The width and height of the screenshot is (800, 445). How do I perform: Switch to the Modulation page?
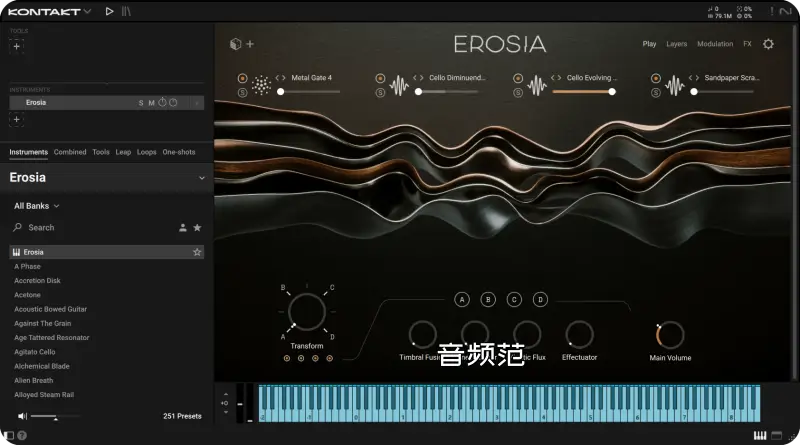pyautogui.click(x=714, y=44)
